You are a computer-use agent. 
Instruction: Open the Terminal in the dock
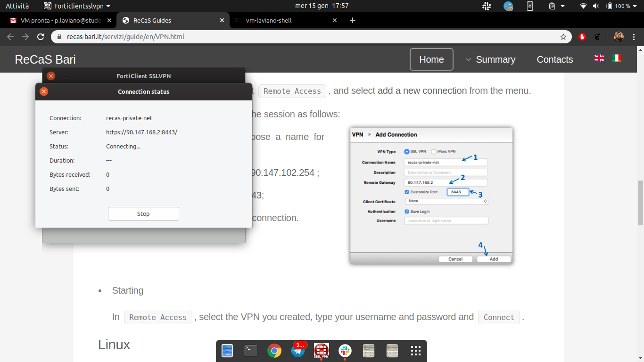251,351
